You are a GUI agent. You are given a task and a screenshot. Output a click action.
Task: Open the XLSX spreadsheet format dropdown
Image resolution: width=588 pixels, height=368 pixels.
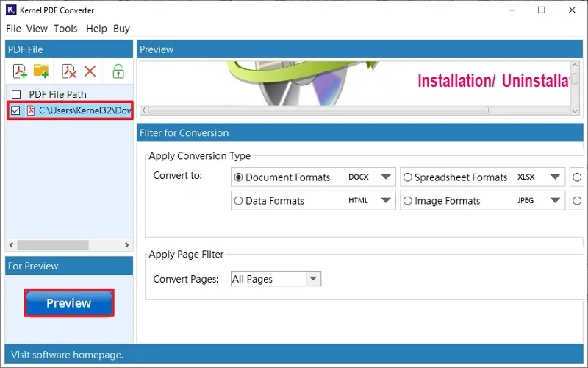555,177
